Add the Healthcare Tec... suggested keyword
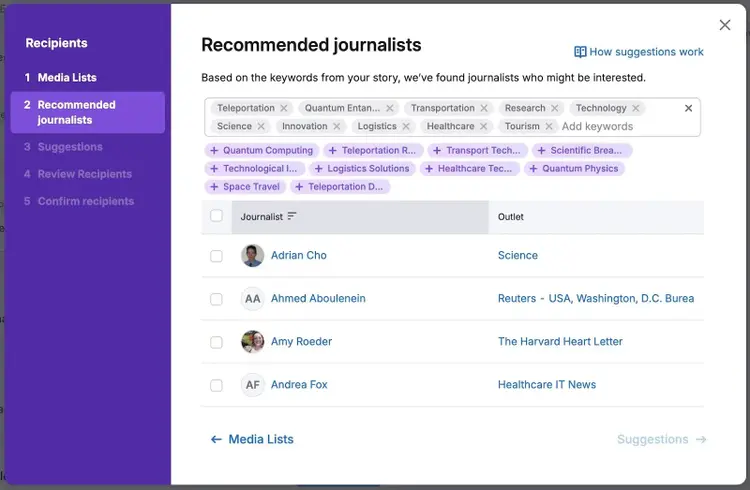The width and height of the screenshot is (750, 490). 470,168
